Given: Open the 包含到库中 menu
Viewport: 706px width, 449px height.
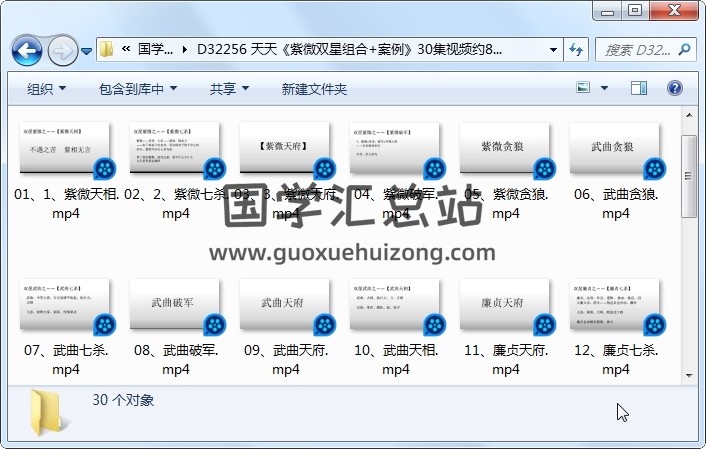Looking at the screenshot, I should (x=138, y=89).
